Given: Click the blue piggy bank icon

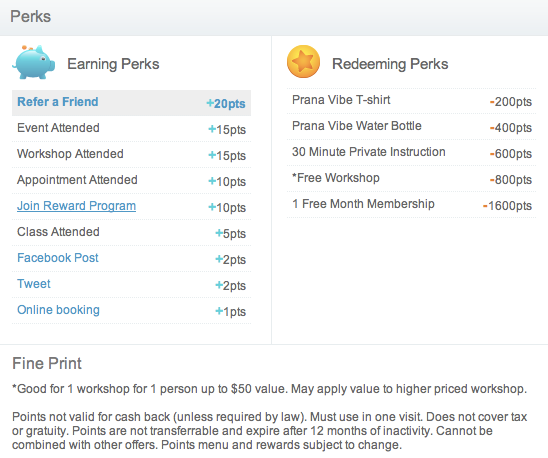Looking at the screenshot, I should tap(34, 62).
